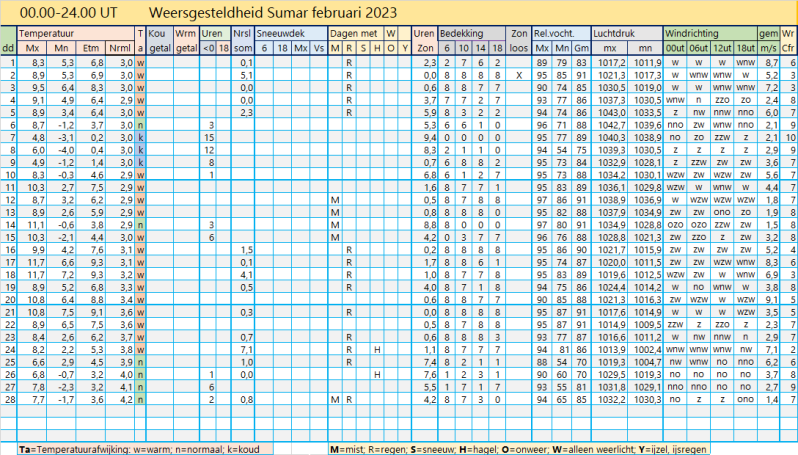Click the title 'Weersgesteldheid Sumar februari 2023'
The image size is (798, 455).
(x=271, y=13)
